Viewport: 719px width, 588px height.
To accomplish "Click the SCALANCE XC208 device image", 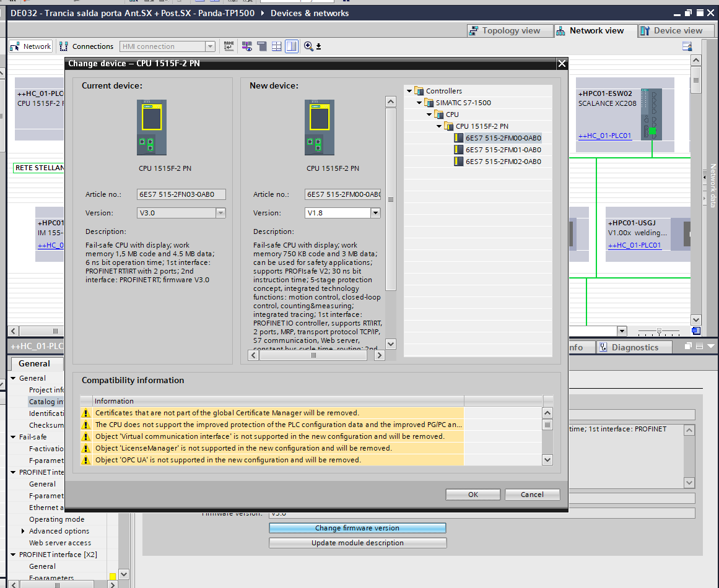I will 651,113.
